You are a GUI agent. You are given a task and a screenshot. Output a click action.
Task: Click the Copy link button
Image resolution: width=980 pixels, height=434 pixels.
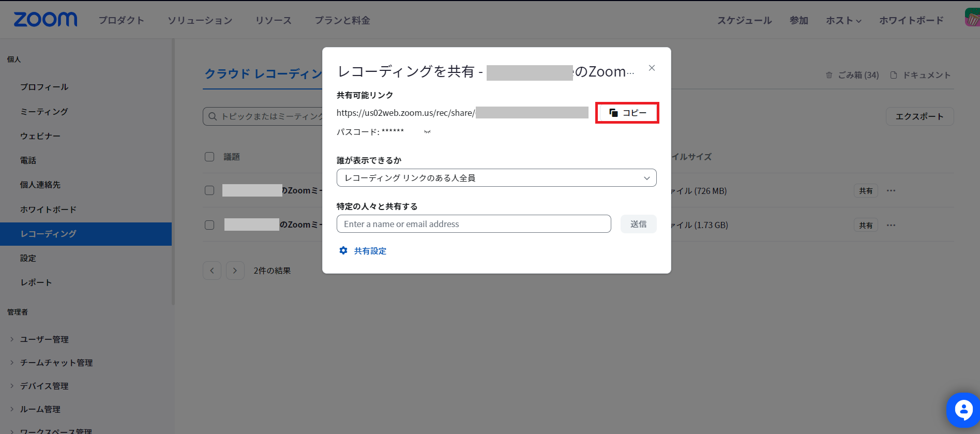point(627,113)
